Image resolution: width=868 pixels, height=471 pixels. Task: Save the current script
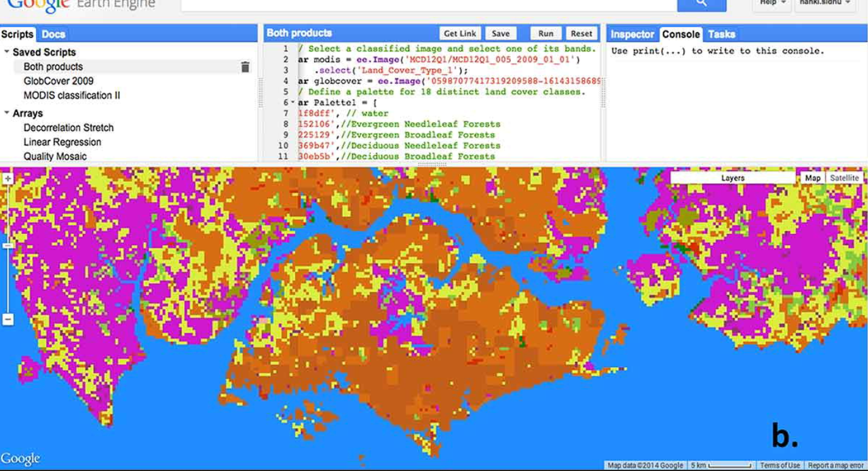coord(501,34)
